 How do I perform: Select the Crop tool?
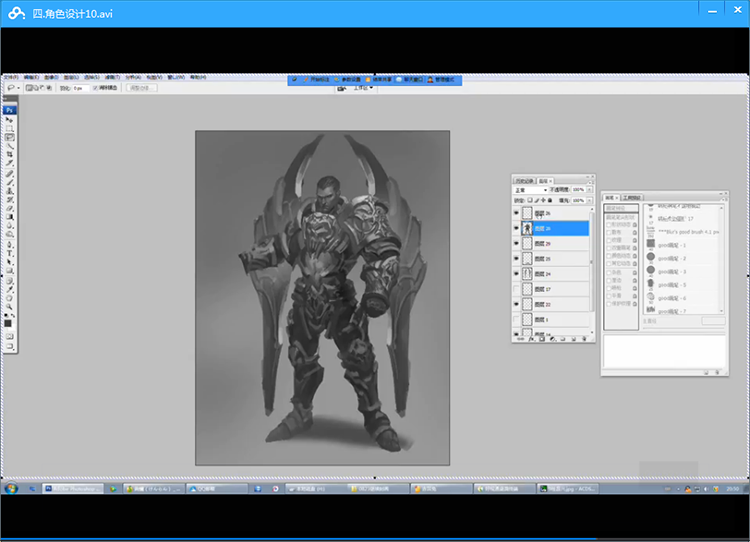point(9,154)
